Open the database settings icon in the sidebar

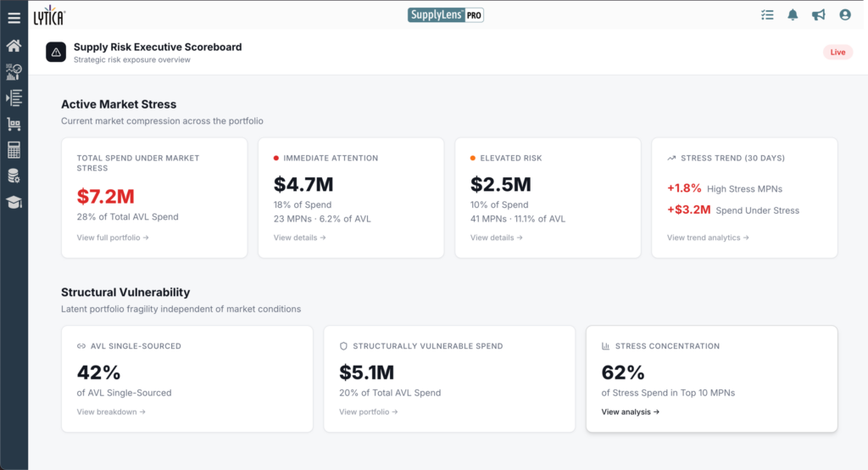coord(14,176)
